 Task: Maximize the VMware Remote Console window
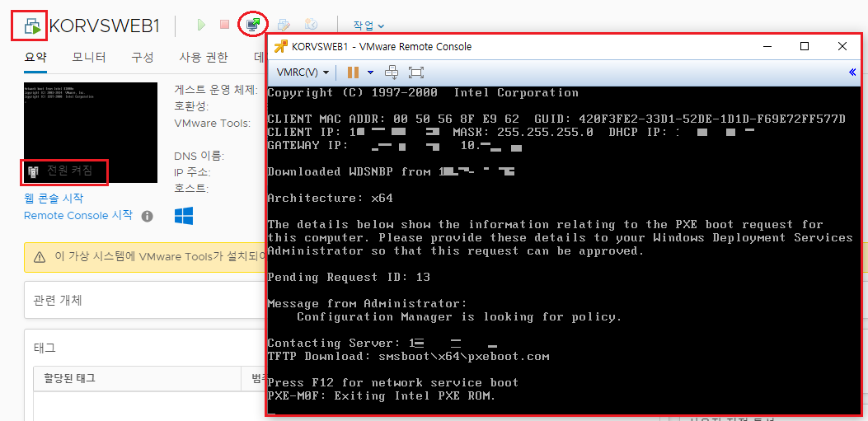coord(805,46)
